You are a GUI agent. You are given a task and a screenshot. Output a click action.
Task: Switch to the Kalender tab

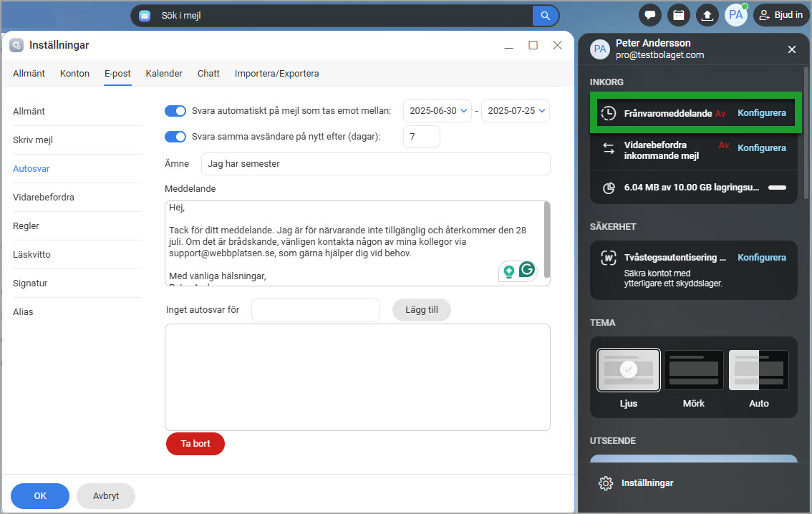coord(164,74)
